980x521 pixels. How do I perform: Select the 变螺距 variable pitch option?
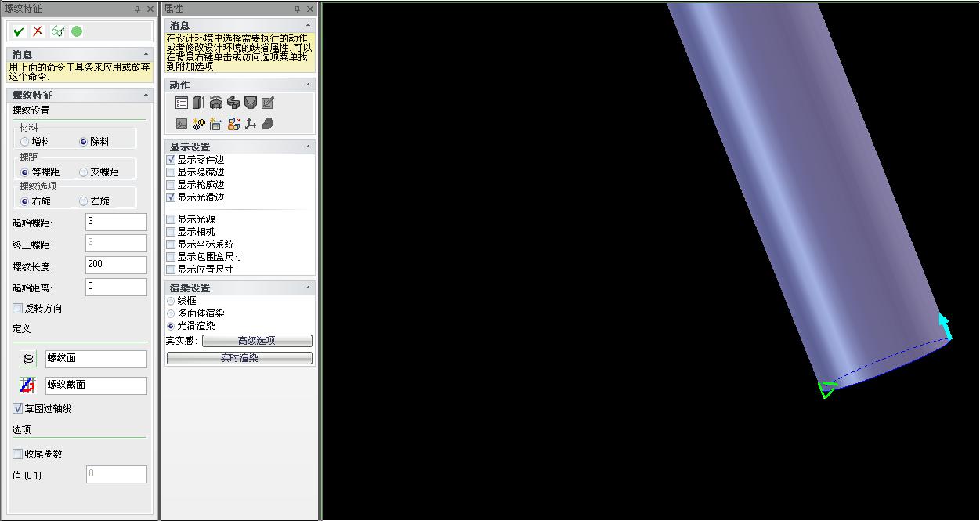pos(84,172)
